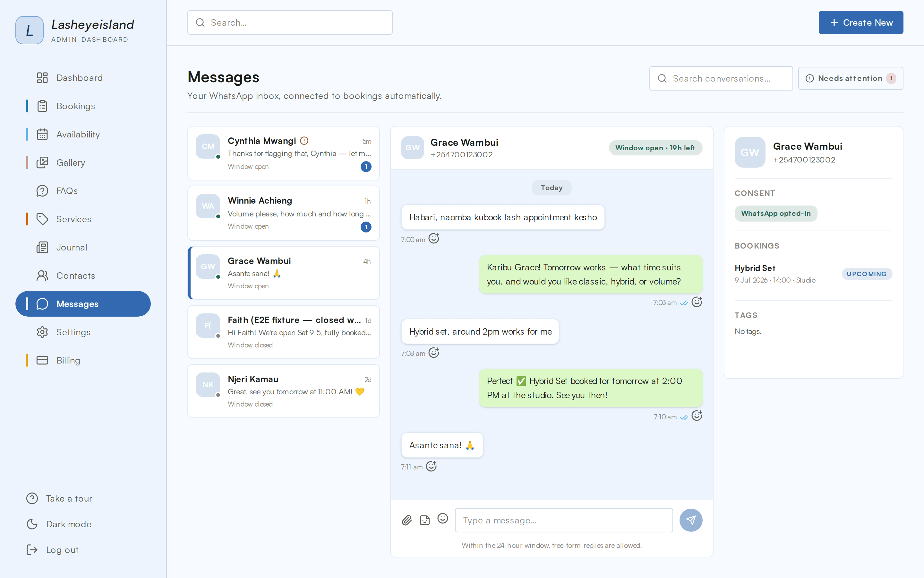Click the Window open 19h left badge
924x578 pixels.
pyautogui.click(x=655, y=148)
